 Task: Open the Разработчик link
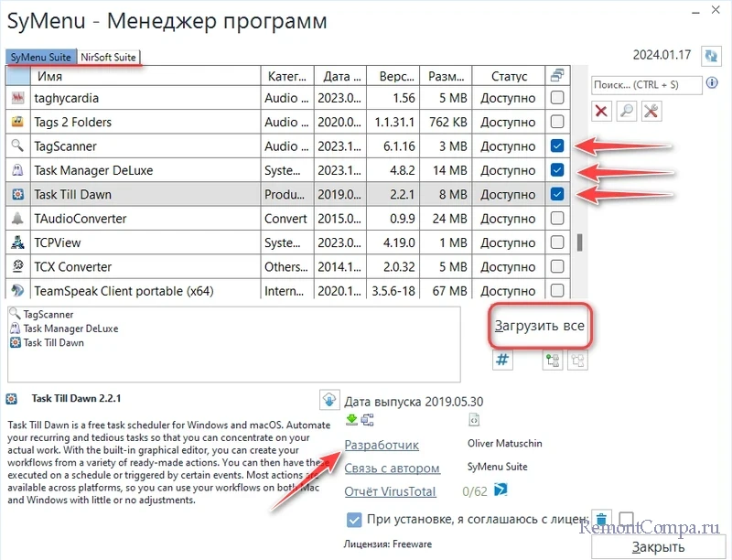[x=382, y=445]
